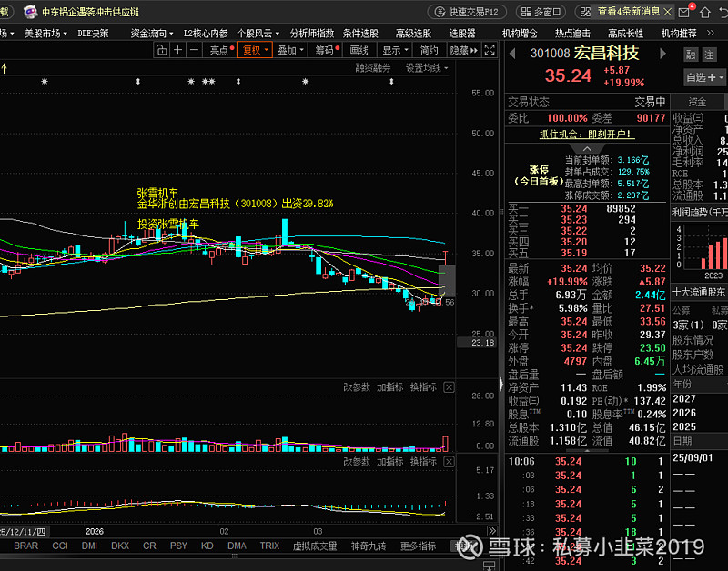Click yellow up-arrow at chart top-left
This screenshot has width=728, height=571.
click(5, 69)
